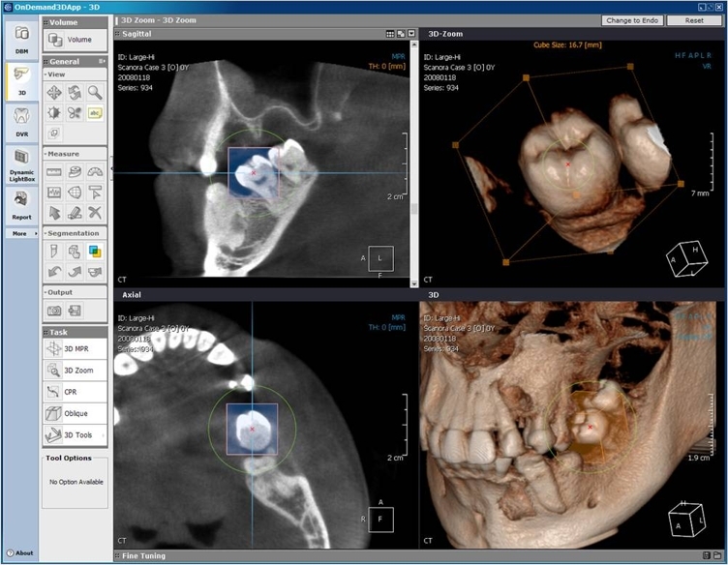Click the Axial orientation F box

[x=380, y=520]
